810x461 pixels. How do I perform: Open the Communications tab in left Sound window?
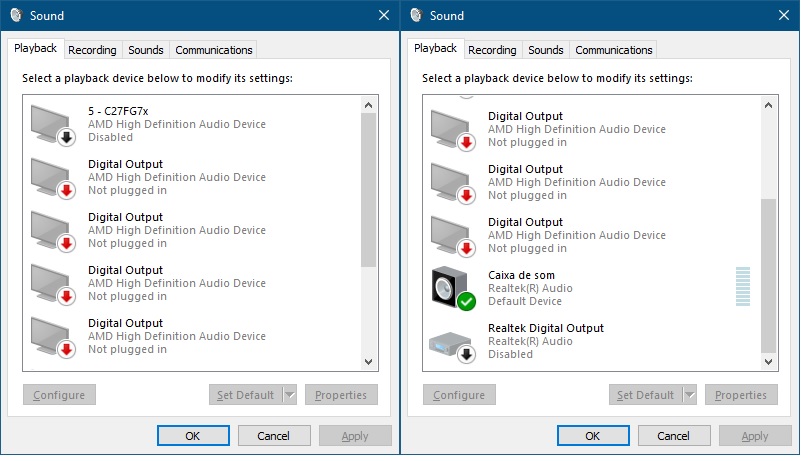(213, 50)
